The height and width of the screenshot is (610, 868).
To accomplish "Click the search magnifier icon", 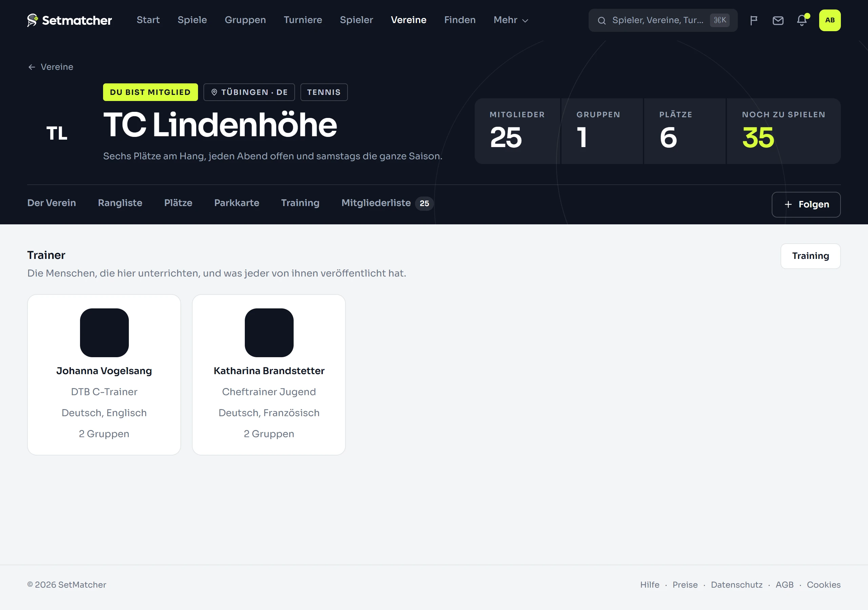I will click(x=601, y=20).
